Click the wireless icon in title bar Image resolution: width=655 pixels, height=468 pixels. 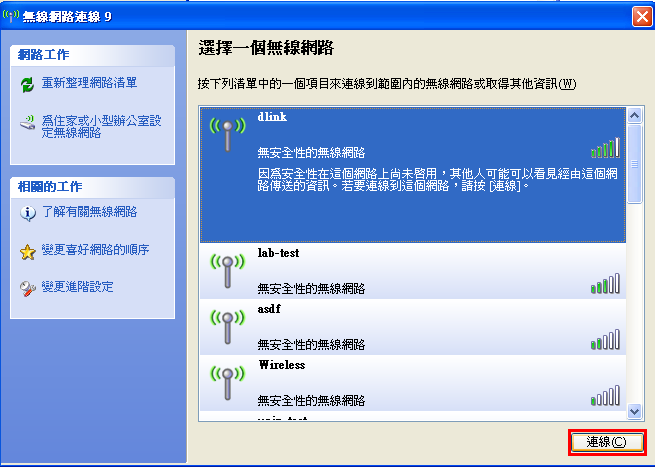[10, 16]
